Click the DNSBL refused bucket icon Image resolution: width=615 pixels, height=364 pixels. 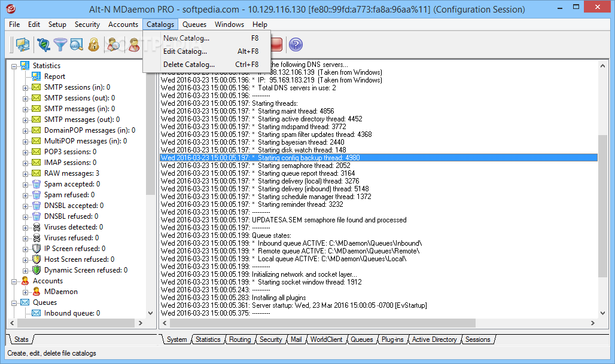coord(36,216)
